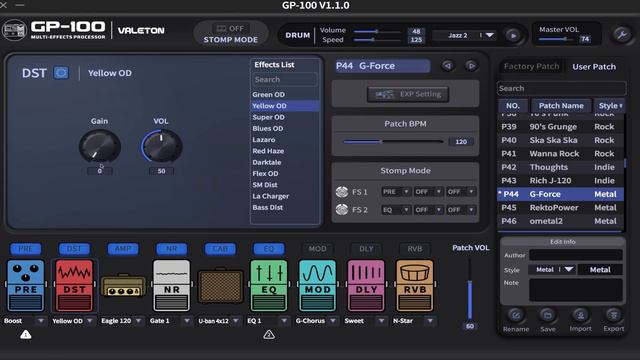Select the Eagle 120 amp head
Image resolution: width=640 pixels, height=360 pixels.
pos(123,285)
